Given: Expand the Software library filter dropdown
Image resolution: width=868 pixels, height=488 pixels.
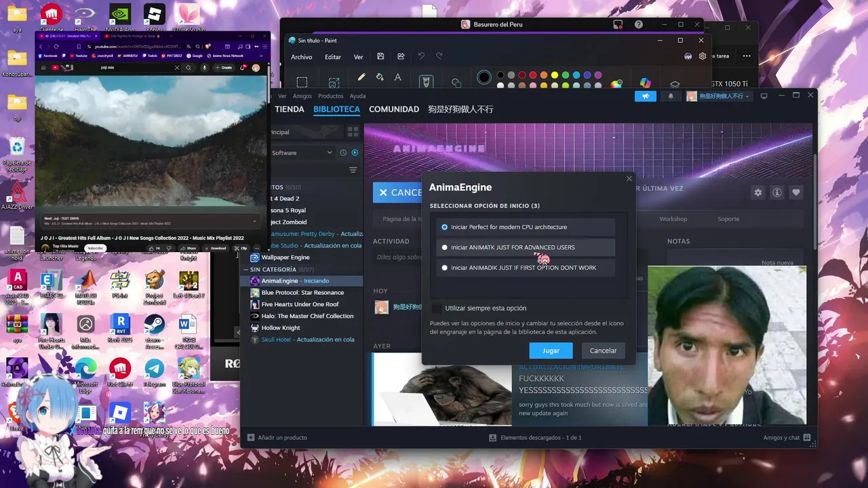Looking at the screenshot, I should [302, 153].
